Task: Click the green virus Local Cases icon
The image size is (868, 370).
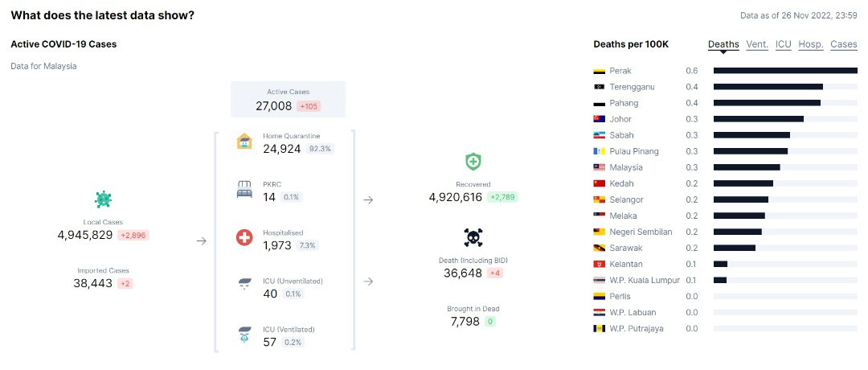Action: pos(103,199)
